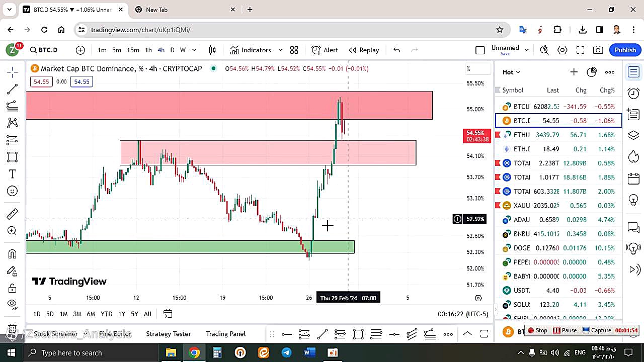Add symbol to the watchlist

[x=574, y=72]
